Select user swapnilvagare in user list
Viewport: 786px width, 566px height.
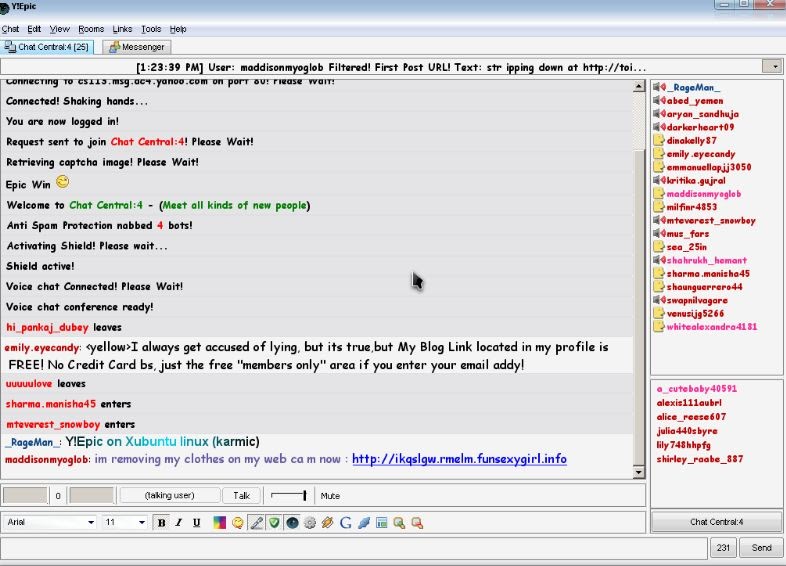pos(697,300)
